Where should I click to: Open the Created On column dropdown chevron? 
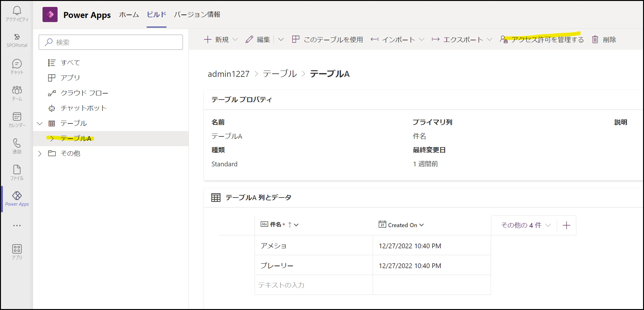point(422,225)
